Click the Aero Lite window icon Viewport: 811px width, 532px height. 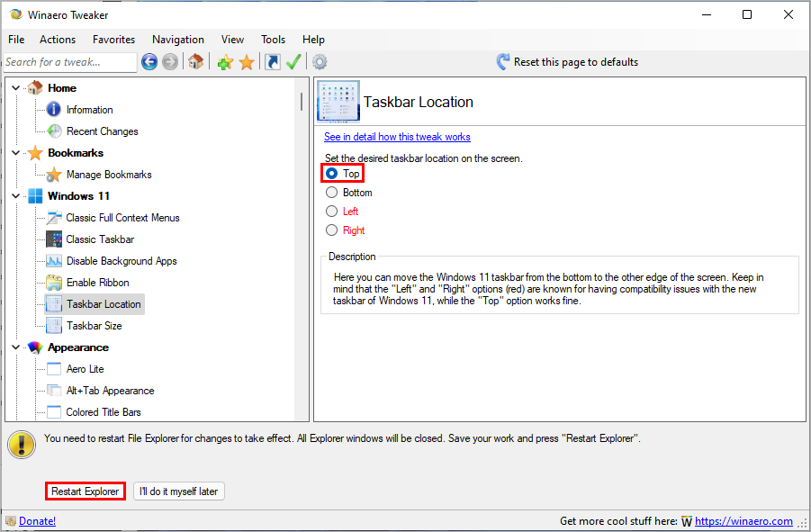pyautogui.click(x=54, y=369)
